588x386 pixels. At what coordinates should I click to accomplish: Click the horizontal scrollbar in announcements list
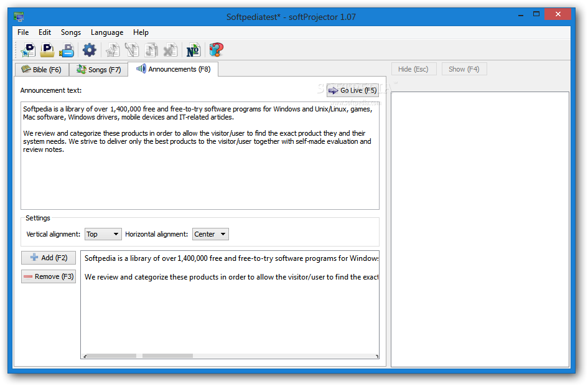230,355
